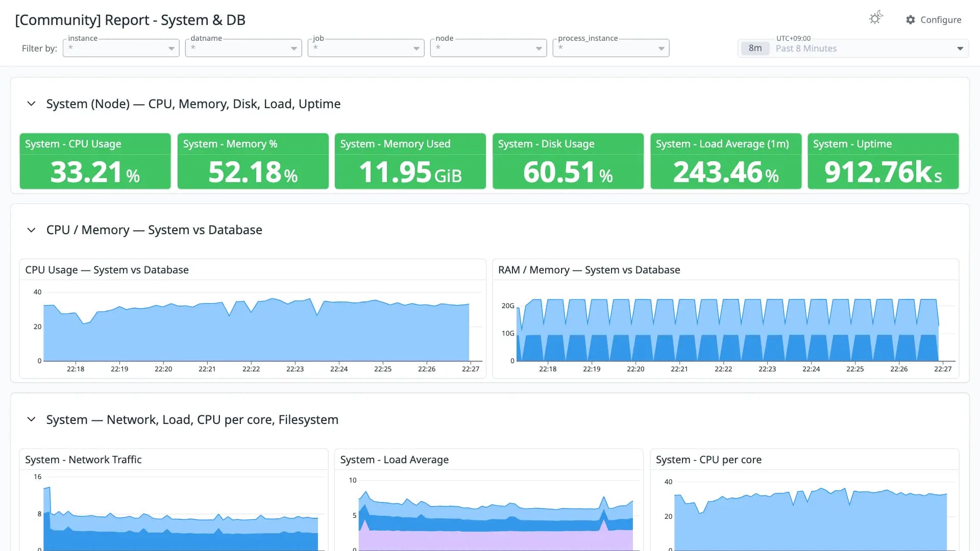The width and height of the screenshot is (980, 551).
Task: Click the 8m time badge
Action: pos(755,48)
